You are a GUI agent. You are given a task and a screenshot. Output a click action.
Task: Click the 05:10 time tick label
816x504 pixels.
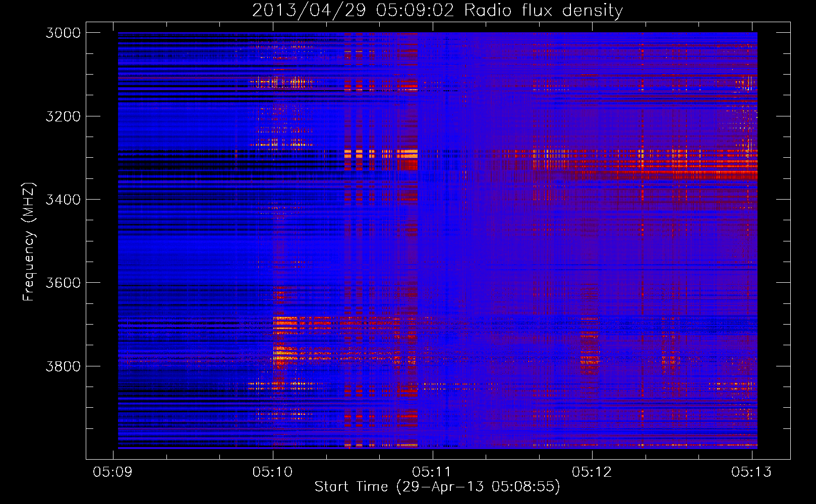click(x=273, y=472)
